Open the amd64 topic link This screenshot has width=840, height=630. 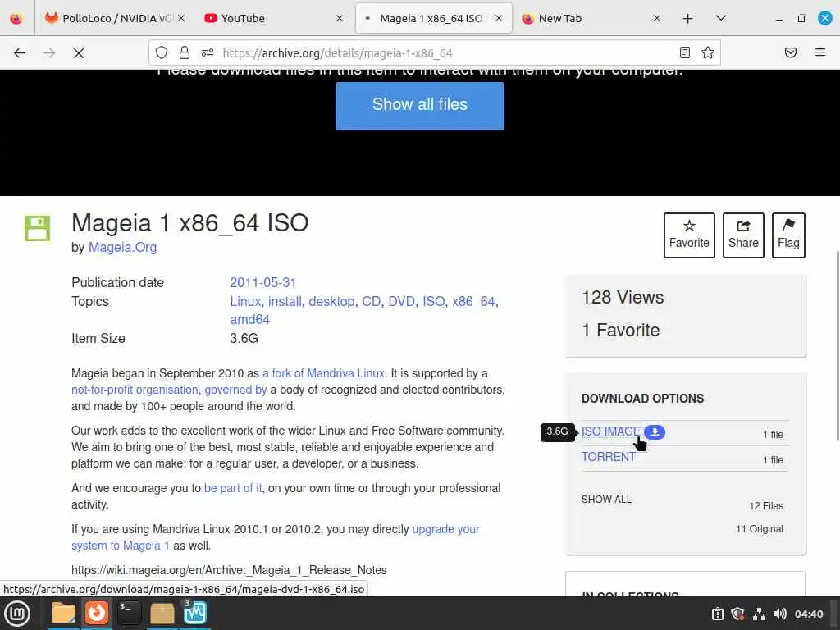click(249, 319)
